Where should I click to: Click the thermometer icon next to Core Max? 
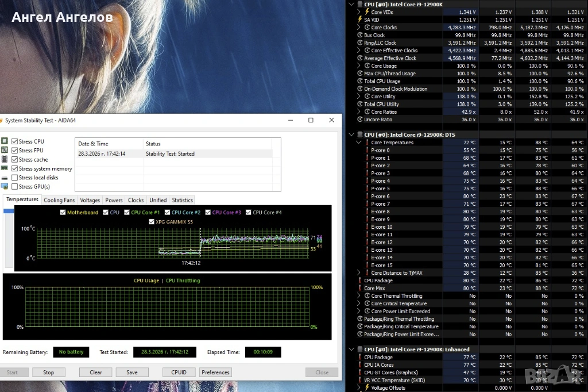[x=359, y=288]
